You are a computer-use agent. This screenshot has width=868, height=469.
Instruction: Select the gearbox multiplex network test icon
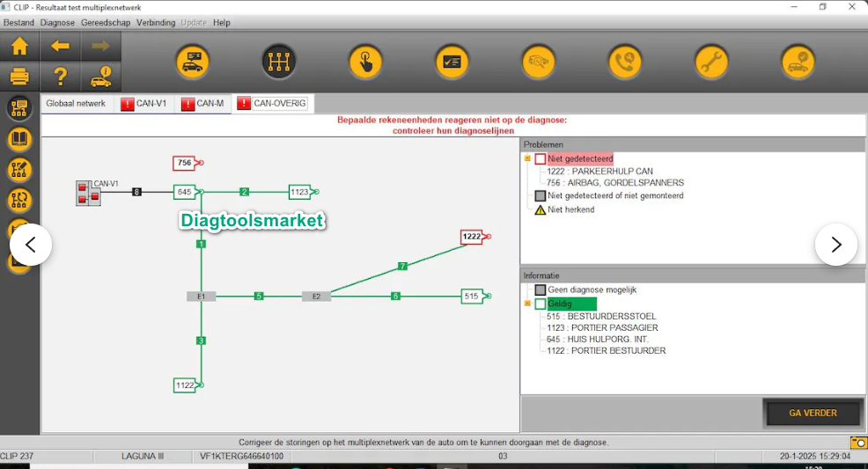click(278, 62)
